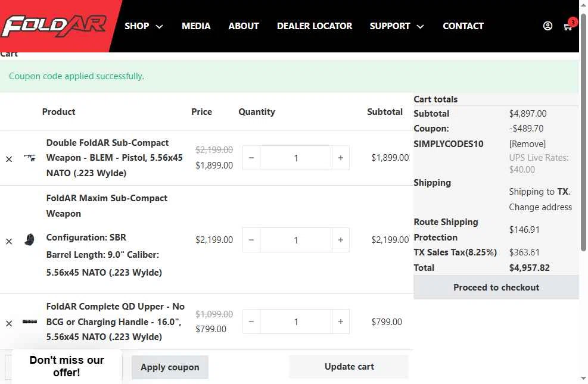Open FoldAR Maxim Sub-Compact product thumbnail

[x=30, y=239]
